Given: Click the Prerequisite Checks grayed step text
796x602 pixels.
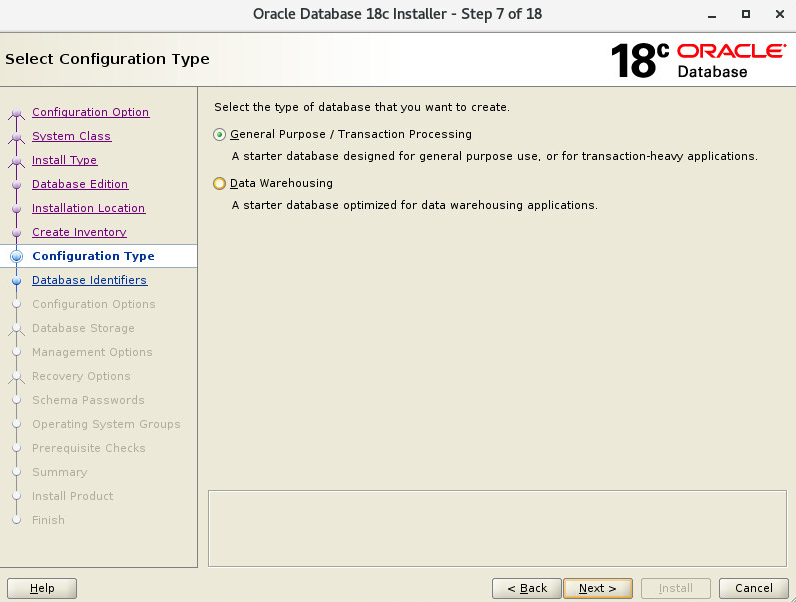Looking at the screenshot, I should [89, 448].
